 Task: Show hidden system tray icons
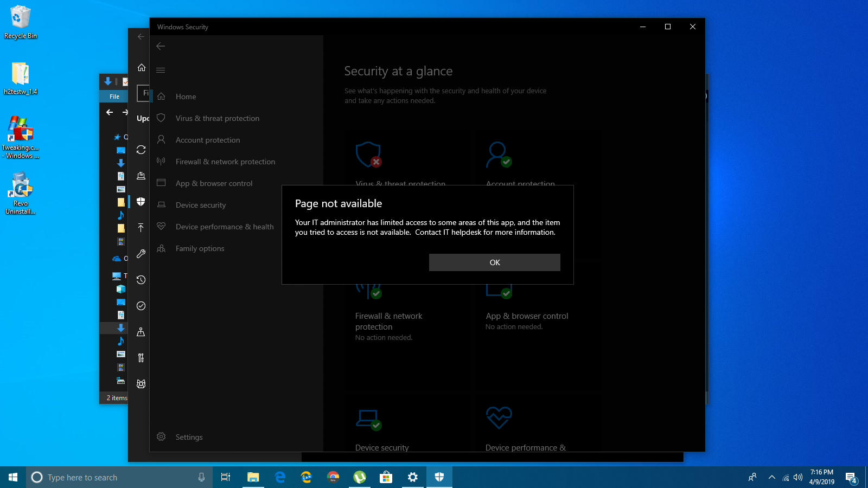[x=772, y=477]
